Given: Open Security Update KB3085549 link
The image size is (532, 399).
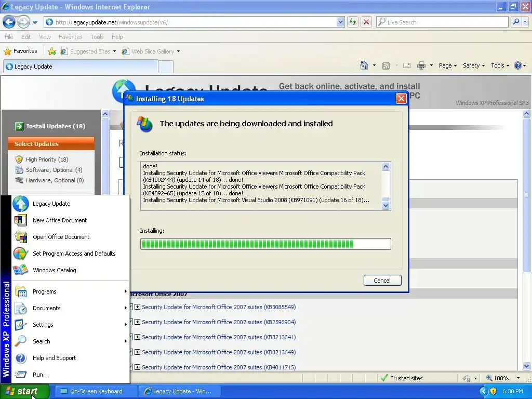Looking at the screenshot, I should tap(219, 307).
